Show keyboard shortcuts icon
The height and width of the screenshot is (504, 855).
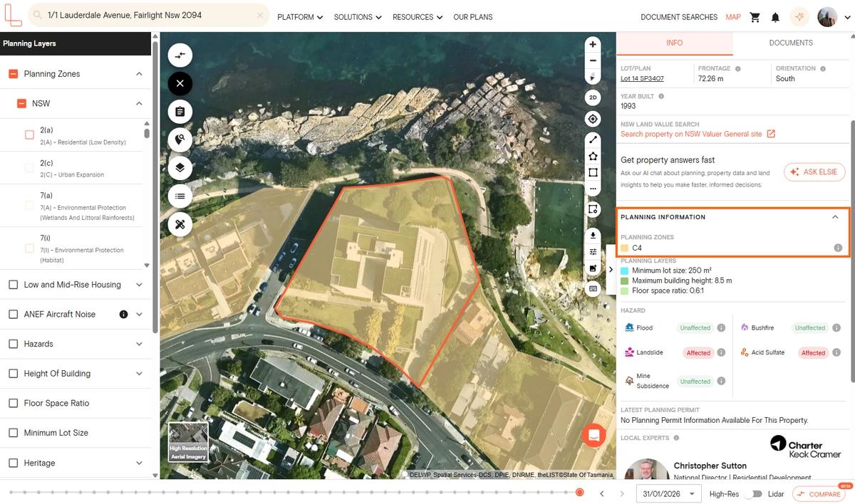coord(592,288)
